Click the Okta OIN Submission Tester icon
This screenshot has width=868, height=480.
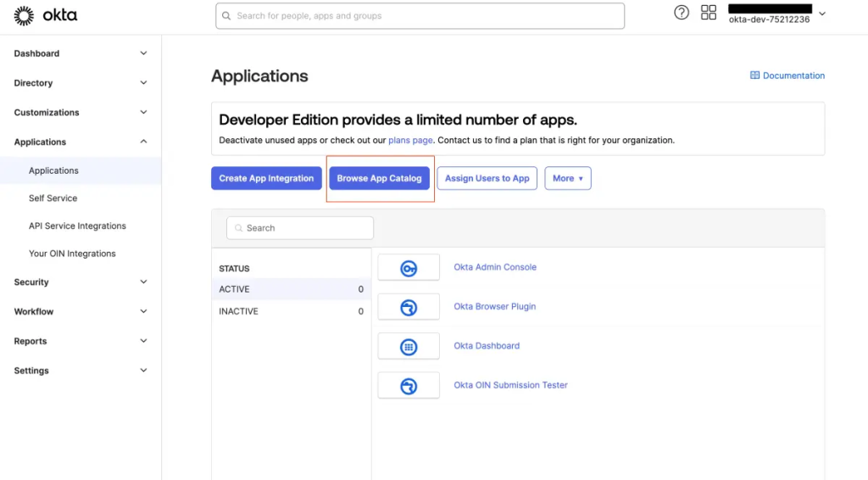click(409, 386)
